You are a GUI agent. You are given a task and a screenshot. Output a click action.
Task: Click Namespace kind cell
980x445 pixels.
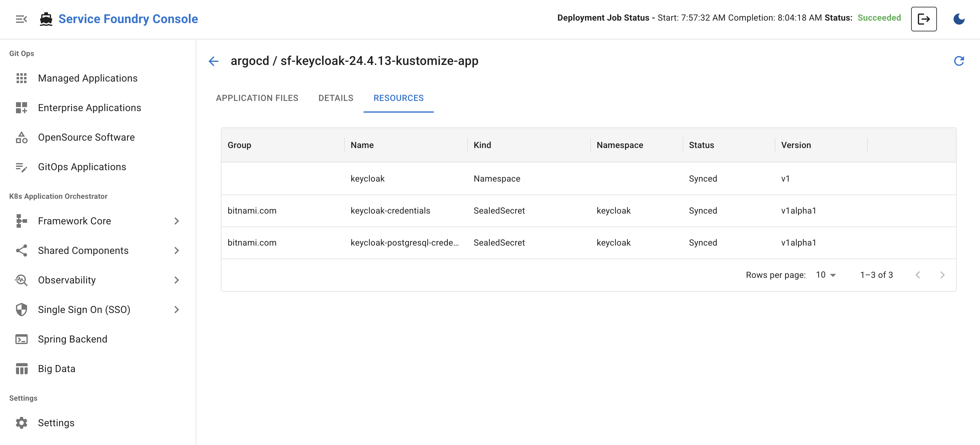coord(497,178)
